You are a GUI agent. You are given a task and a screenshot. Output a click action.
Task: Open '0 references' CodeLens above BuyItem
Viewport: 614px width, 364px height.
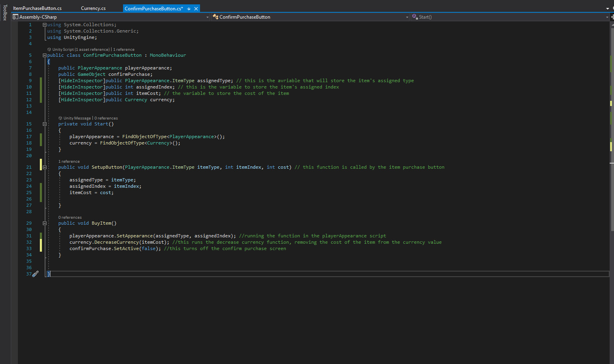point(70,218)
